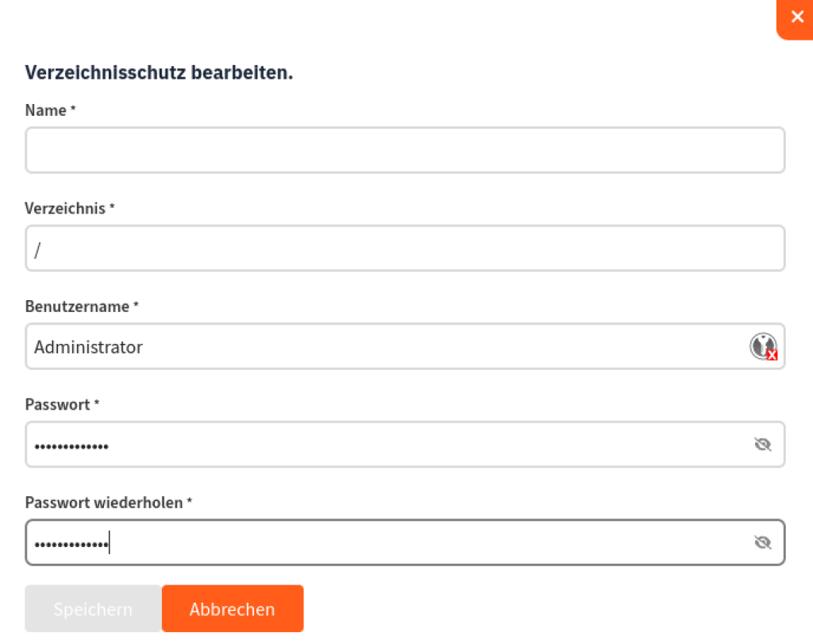813x644 pixels.
Task: Click the KeePassXC icon in Benutzername field
Action: click(x=763, y=346)
